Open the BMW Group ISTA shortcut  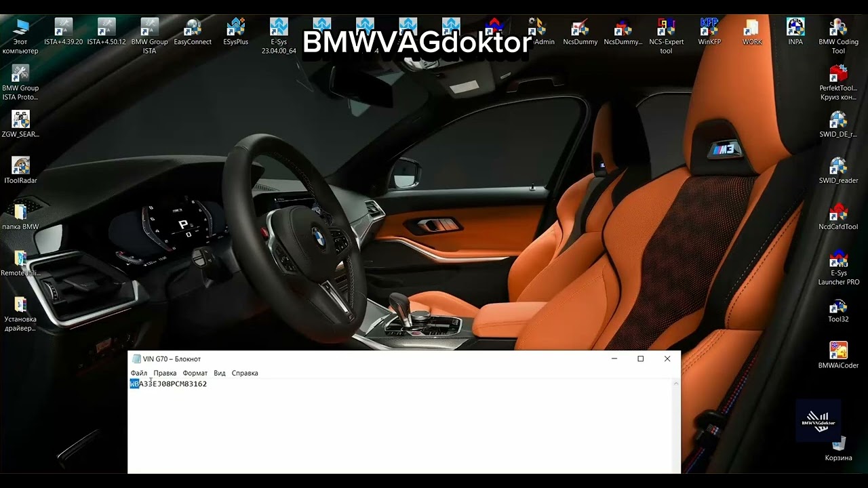coord(149,36)
